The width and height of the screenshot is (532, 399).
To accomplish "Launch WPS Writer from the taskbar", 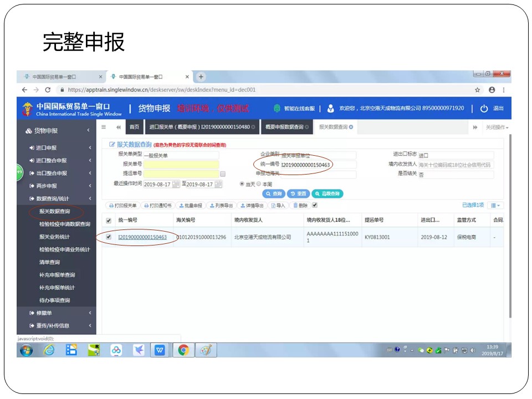I will 160,350.
